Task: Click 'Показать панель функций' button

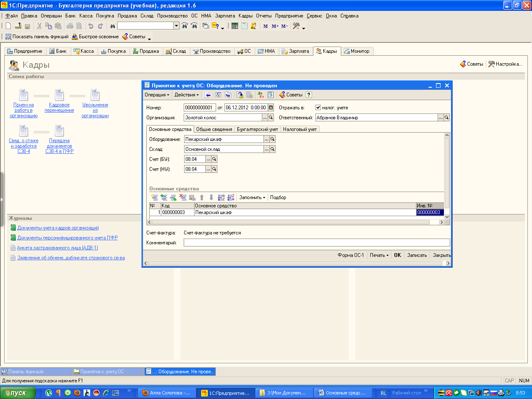Action: pyautogui.click(x=37, y=37)
